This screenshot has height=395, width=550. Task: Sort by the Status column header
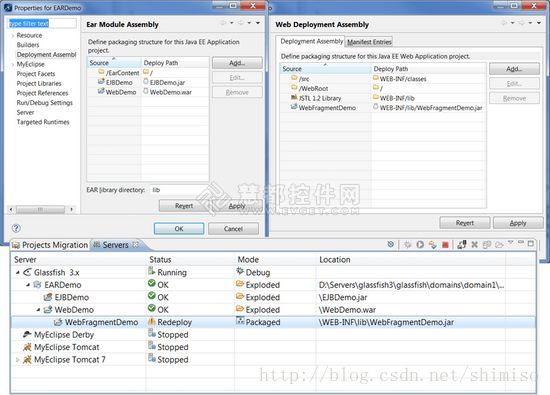click(160, 260)
